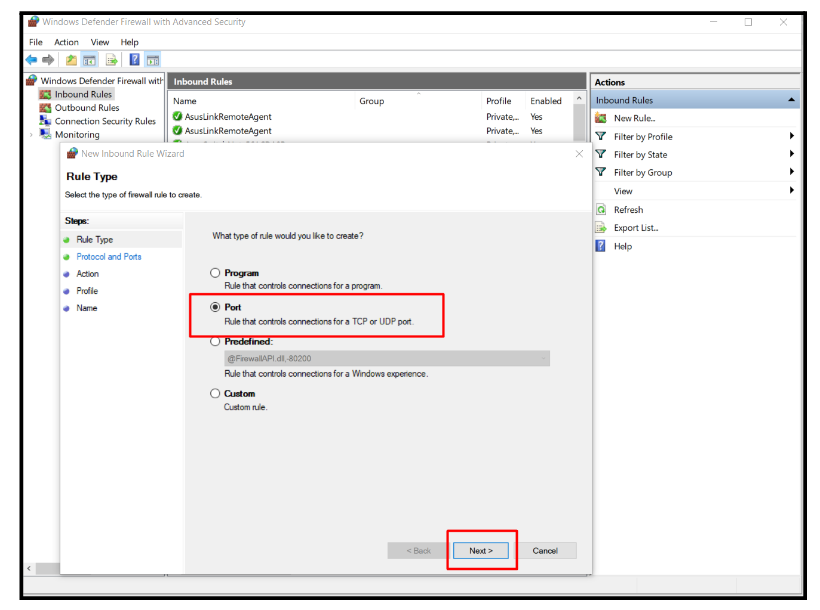
Task: Open the Action menu
Action: point(66,42)
